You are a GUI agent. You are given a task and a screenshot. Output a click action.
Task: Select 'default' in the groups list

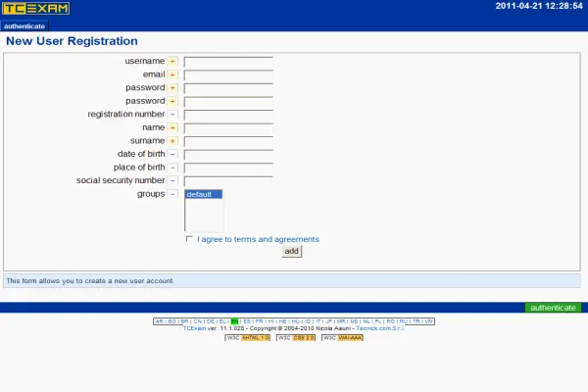(x=204, y=195)
